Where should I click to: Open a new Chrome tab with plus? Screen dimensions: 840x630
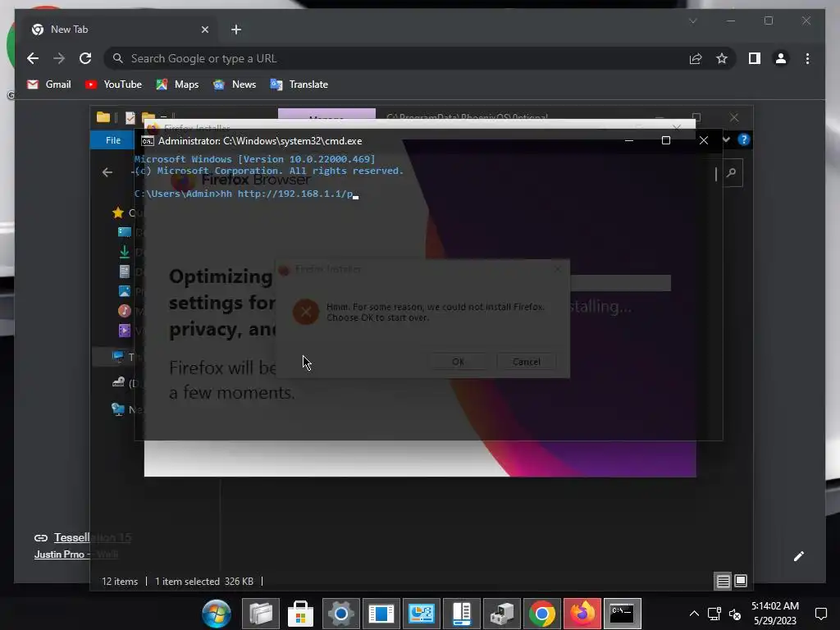(236, 30)
